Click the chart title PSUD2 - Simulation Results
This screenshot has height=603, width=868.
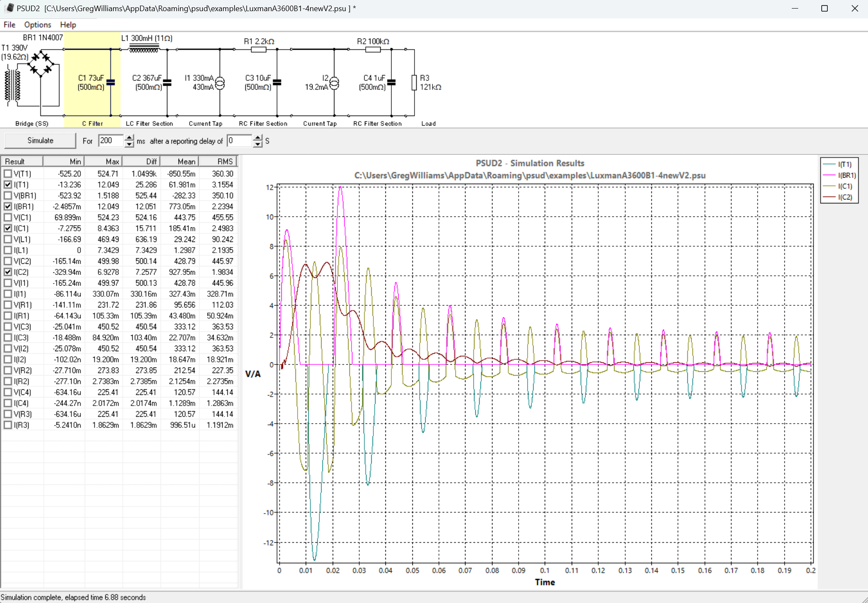(x=530, y=163)
